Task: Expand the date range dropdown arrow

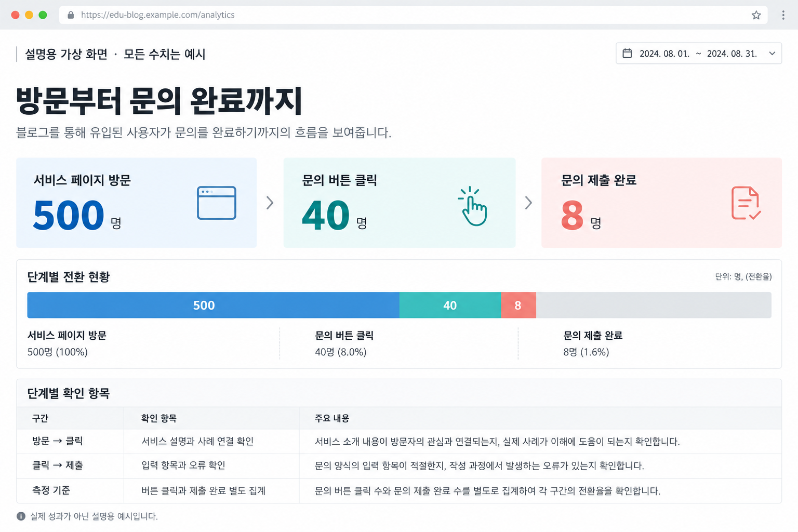Action: tap(772, 54)
